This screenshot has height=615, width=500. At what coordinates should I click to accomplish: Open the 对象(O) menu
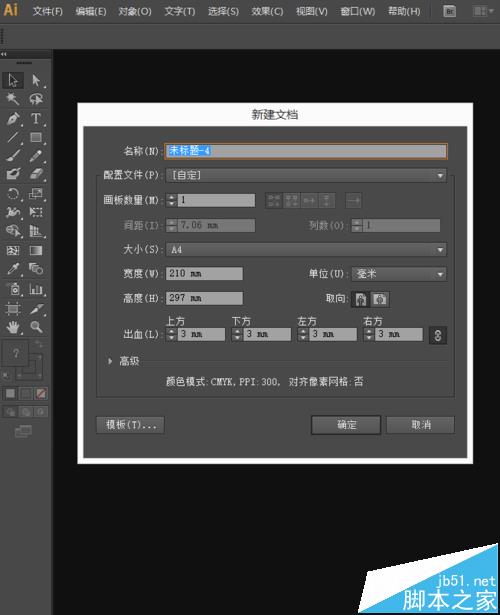pyautogui.click(x=135, y=11)
